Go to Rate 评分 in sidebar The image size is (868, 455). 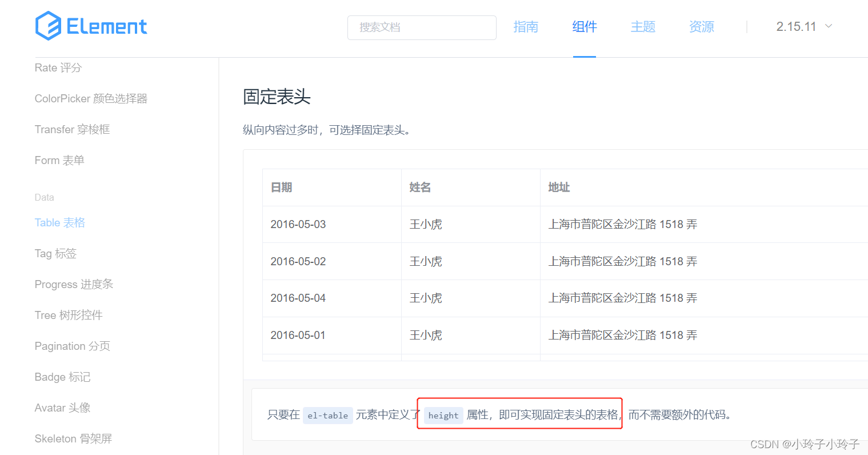point(58,67)
